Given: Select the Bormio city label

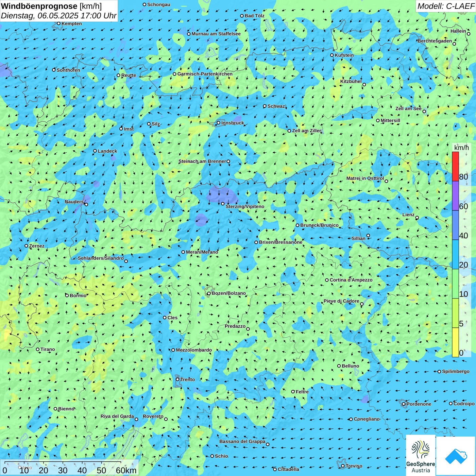Looking at the screenshot, I should pyautogui.click(x=78, y=295).
